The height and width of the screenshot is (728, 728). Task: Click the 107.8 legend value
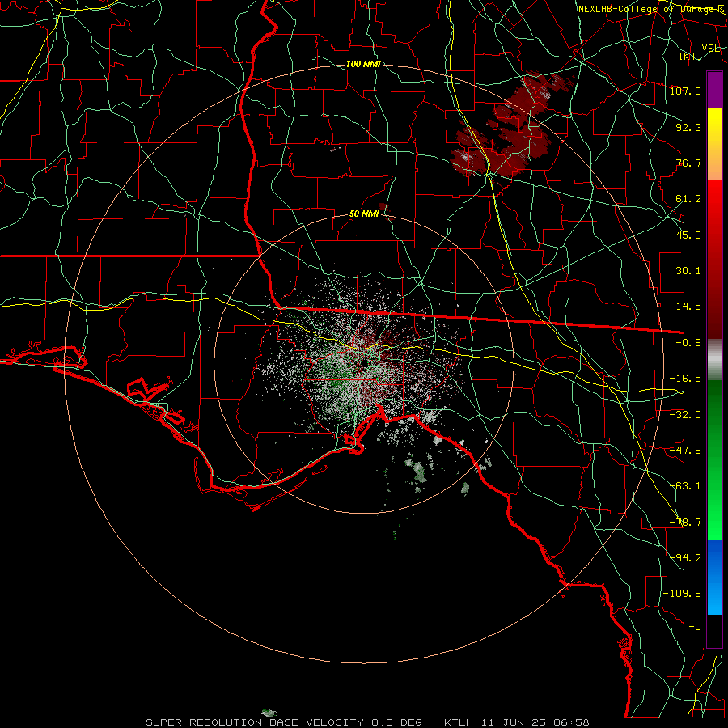tap(685, 91)
